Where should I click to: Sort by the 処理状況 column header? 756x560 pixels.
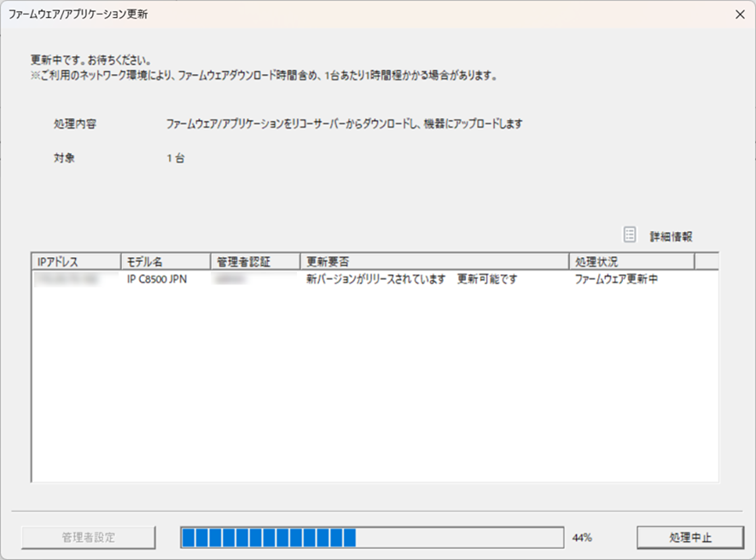pos(631,261)
